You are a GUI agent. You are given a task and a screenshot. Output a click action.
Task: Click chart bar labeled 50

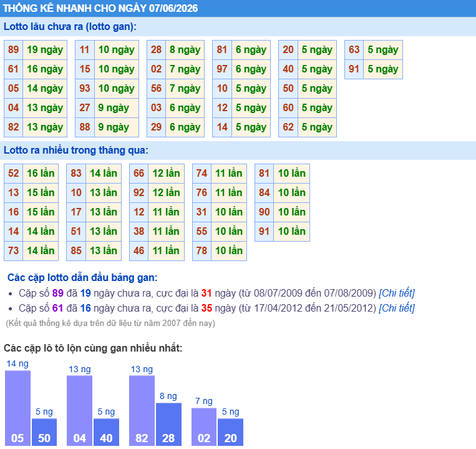[44, 432]
